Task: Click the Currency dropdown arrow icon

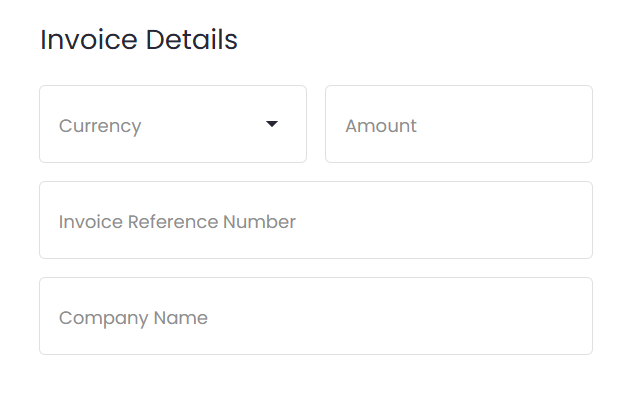Action: click(x=271, y=124)
